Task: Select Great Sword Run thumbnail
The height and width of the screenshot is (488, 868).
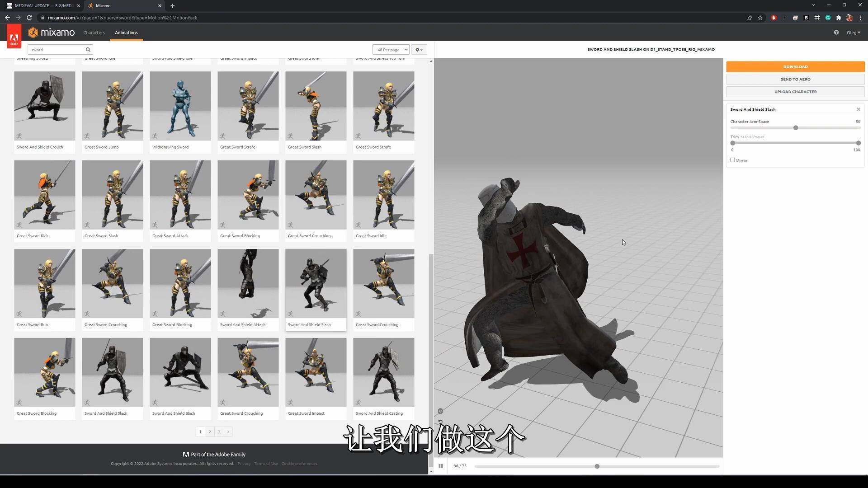Action: (45, 283)
